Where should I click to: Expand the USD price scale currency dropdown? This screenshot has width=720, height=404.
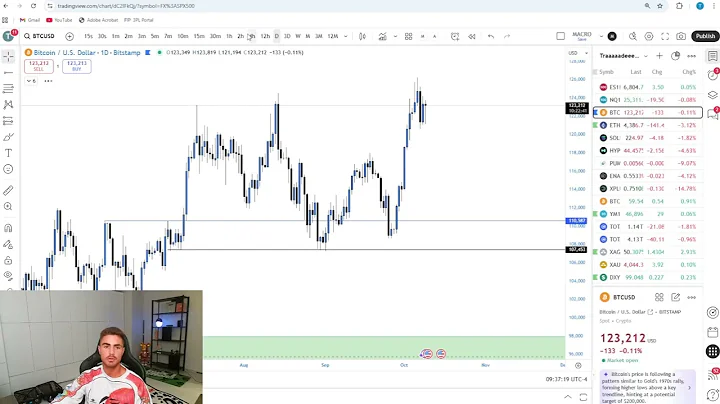pyautogui.click(x=578, y=53)
